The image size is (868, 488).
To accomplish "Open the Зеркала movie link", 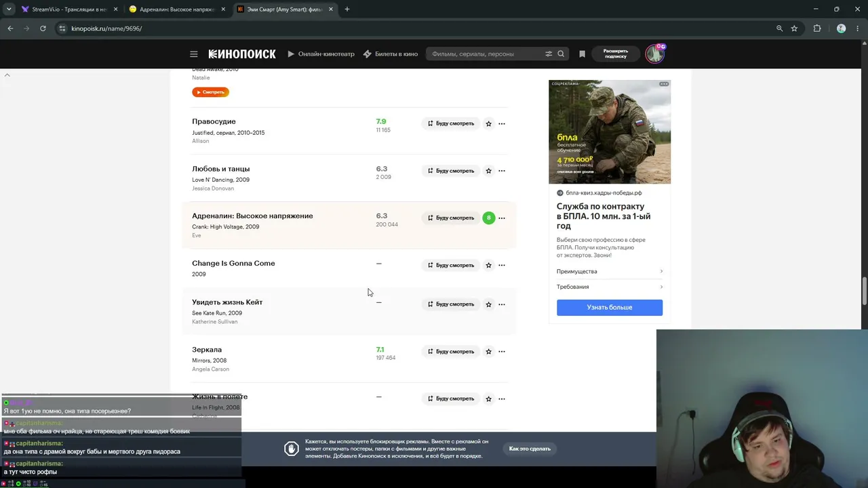I will click(207, 350).
